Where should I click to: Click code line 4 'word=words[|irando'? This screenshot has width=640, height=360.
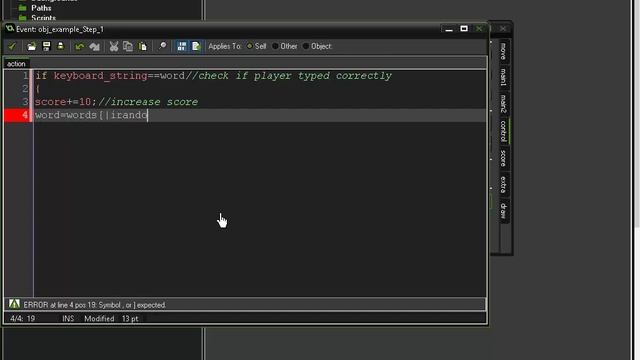tap(91, 115)
